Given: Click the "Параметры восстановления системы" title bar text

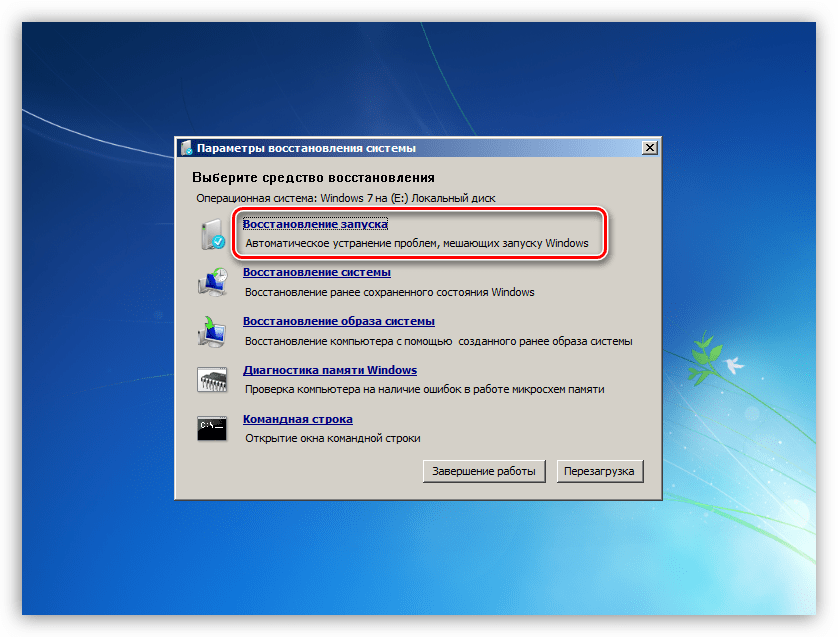Looking at the screenshot, I should click(x=305, y=148).
